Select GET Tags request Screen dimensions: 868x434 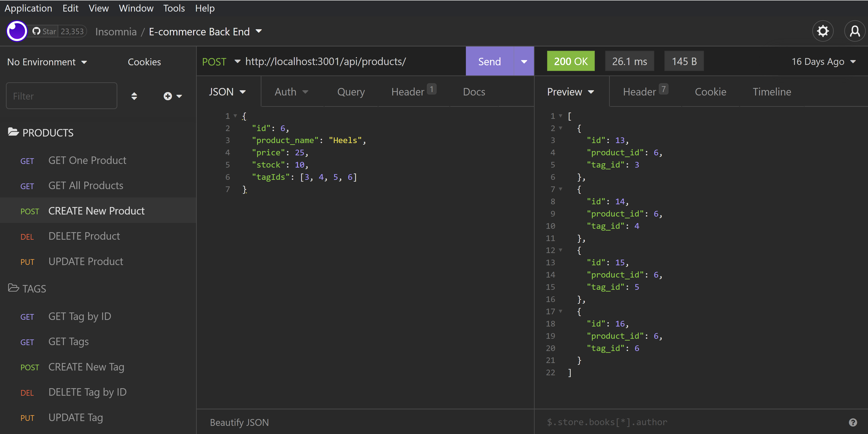point(98,342)
